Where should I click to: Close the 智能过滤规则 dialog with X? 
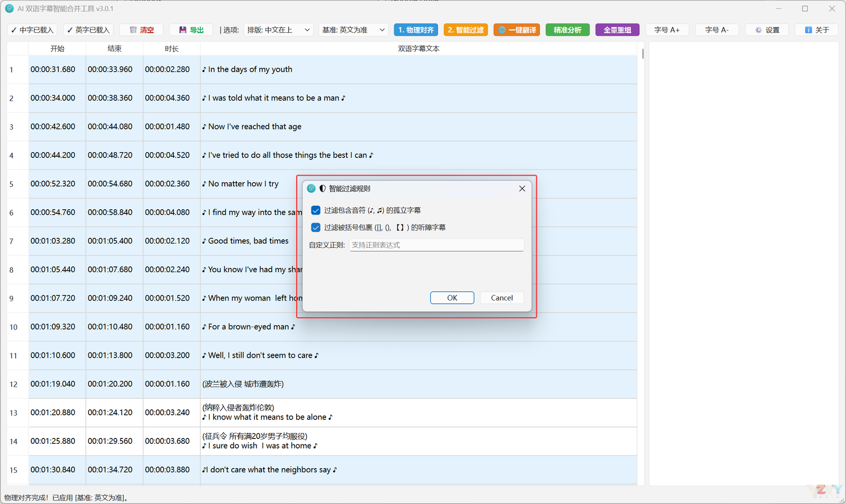pyautogui.click(x=522, y=189)
